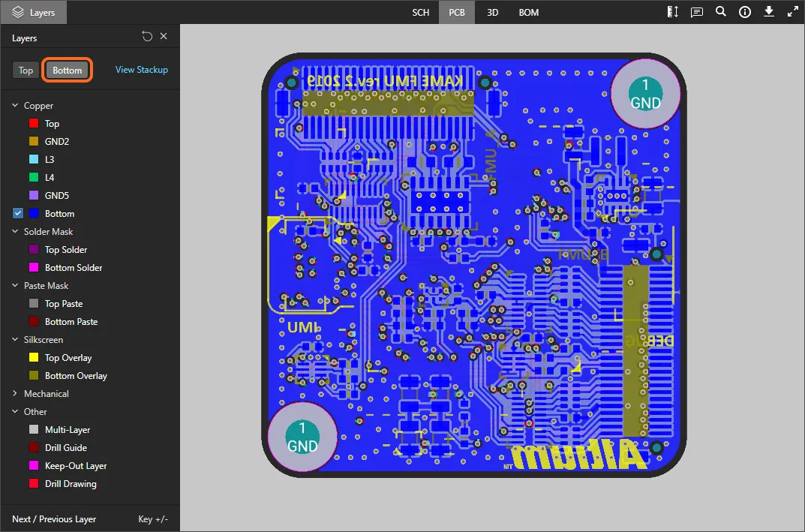Select the GND2 layer label
805x532 pixels.
[x=57, y=141]
